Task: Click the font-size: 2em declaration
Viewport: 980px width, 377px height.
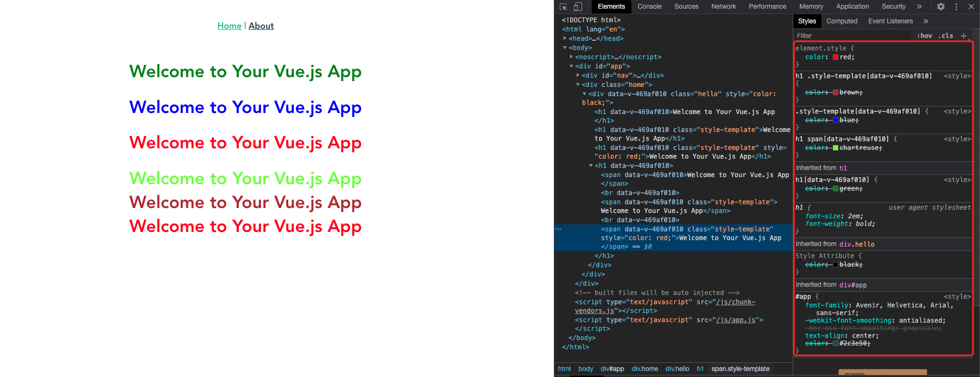Action: [x=834, y=216]
